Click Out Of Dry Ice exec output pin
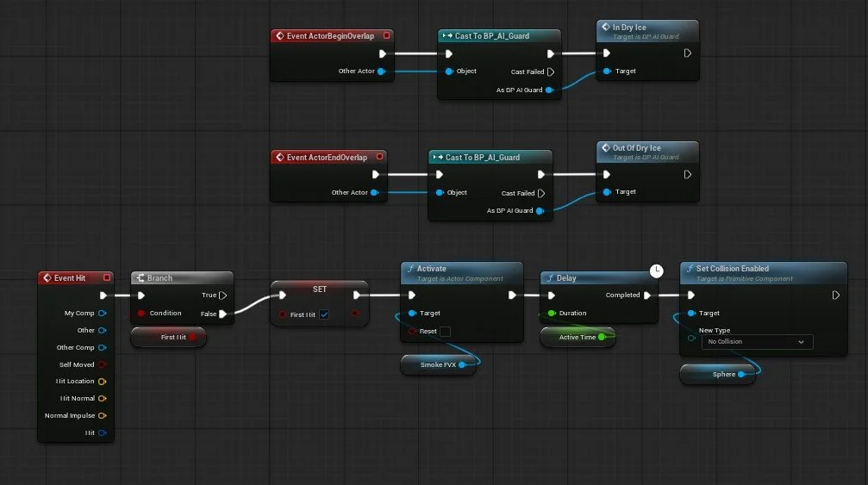 tap(687, 174)
